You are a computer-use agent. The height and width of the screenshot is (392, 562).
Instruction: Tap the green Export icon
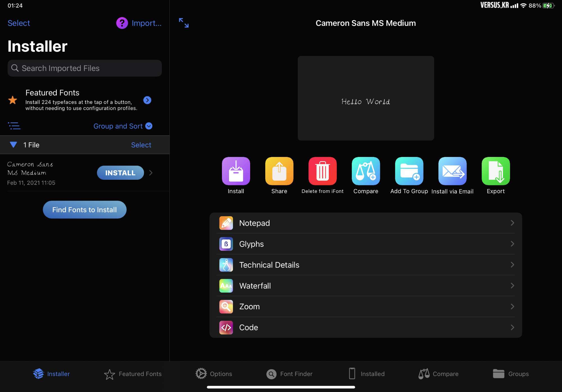click(x=495, y=171)
